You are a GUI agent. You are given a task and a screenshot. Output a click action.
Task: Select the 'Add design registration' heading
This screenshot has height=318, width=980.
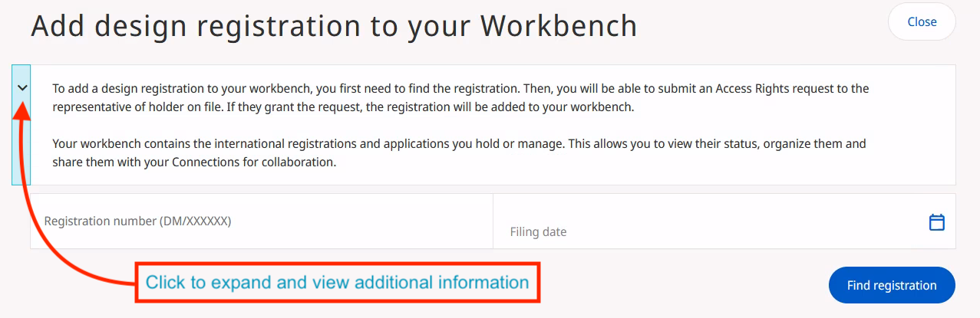pos(334,26)
